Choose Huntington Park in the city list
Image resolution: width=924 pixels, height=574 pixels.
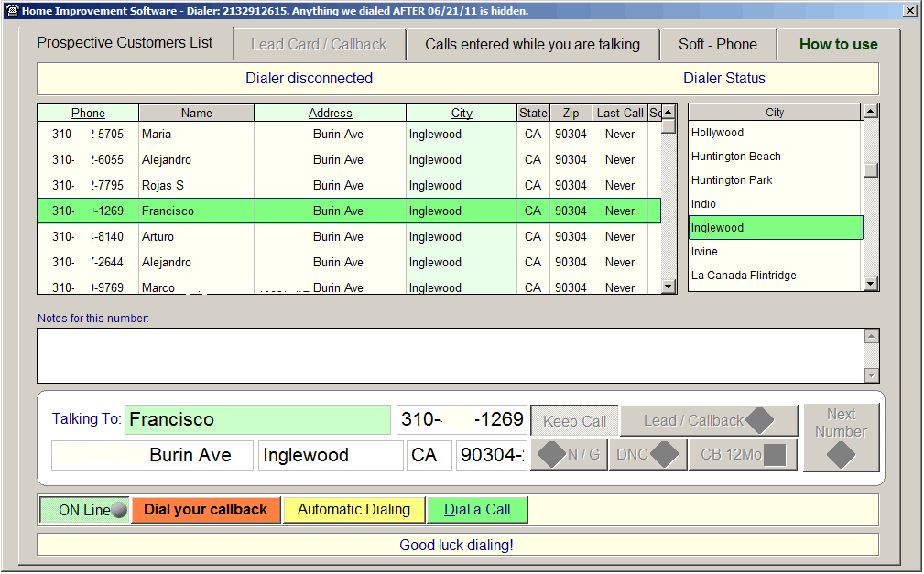click(x=775, y=179)
